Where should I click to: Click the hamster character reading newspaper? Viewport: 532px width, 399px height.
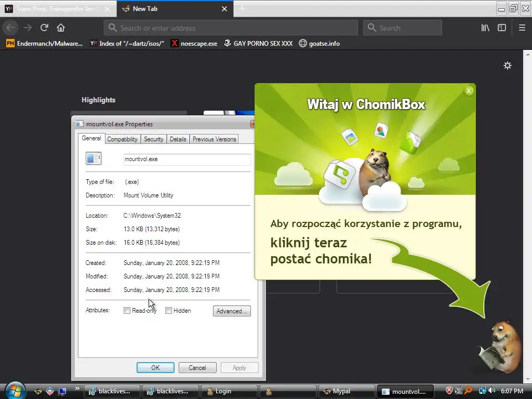pos(500,346)
